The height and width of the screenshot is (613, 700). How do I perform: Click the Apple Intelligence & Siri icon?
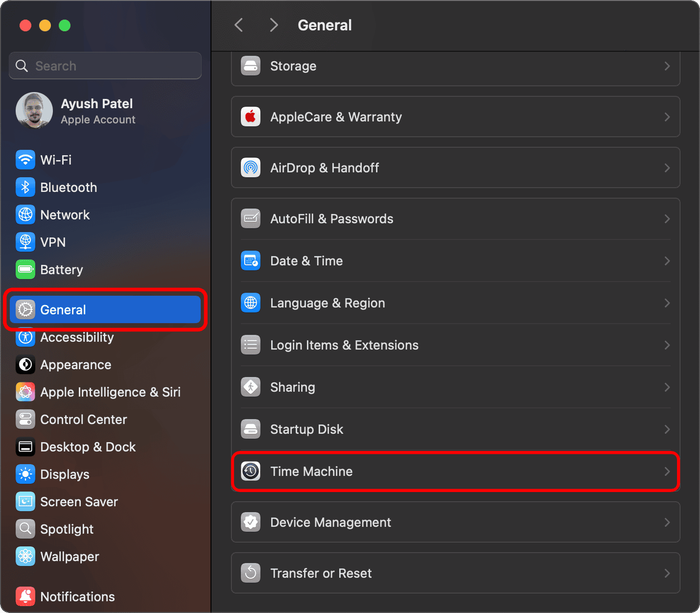(25, 392)
